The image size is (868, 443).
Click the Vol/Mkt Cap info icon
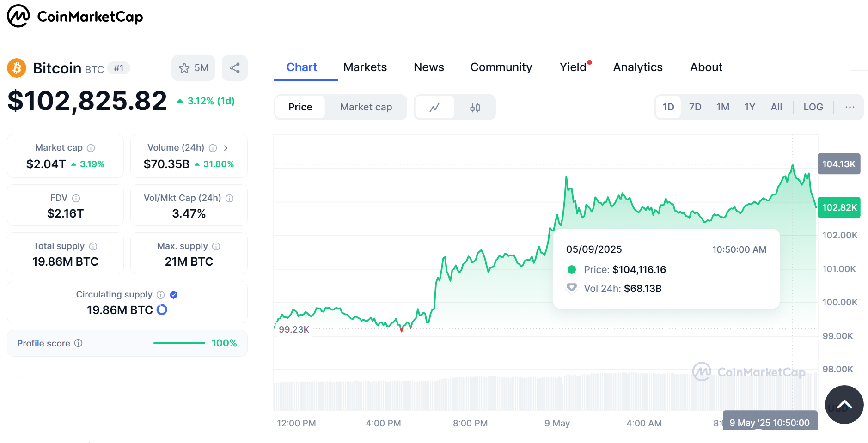coord(229,198)
